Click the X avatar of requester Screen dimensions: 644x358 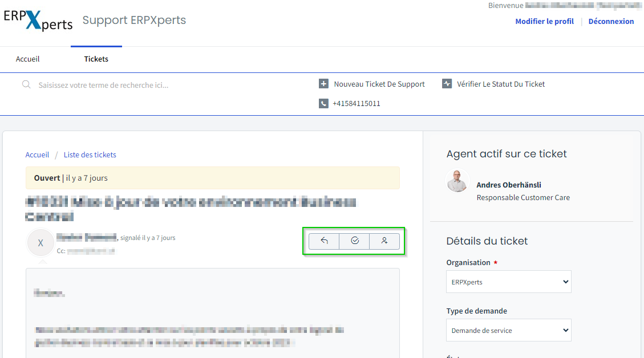pos(40,243)
